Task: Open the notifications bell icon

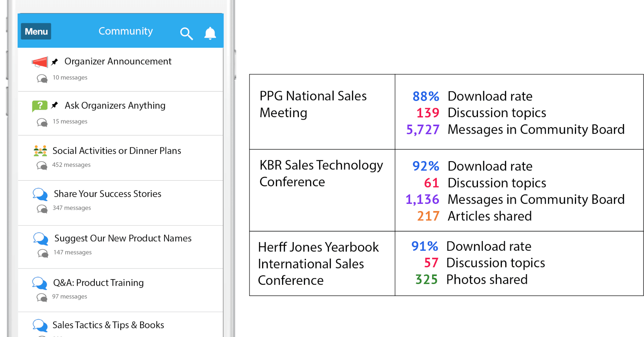Action: [210, 33]
